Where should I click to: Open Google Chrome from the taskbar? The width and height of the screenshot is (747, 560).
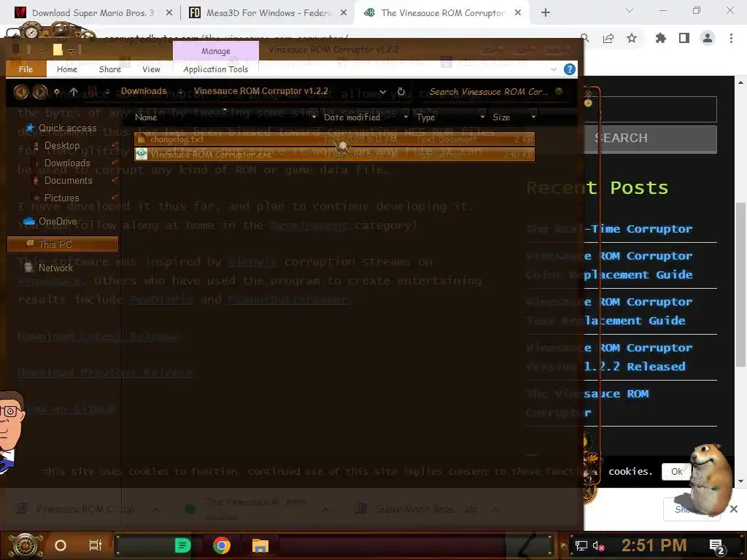click(222, 545)
